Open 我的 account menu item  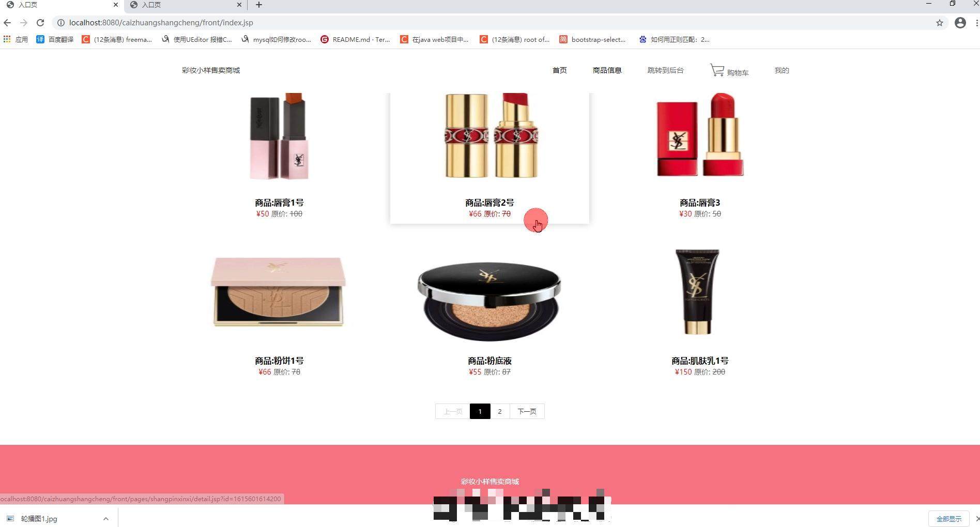pos(782,70)
